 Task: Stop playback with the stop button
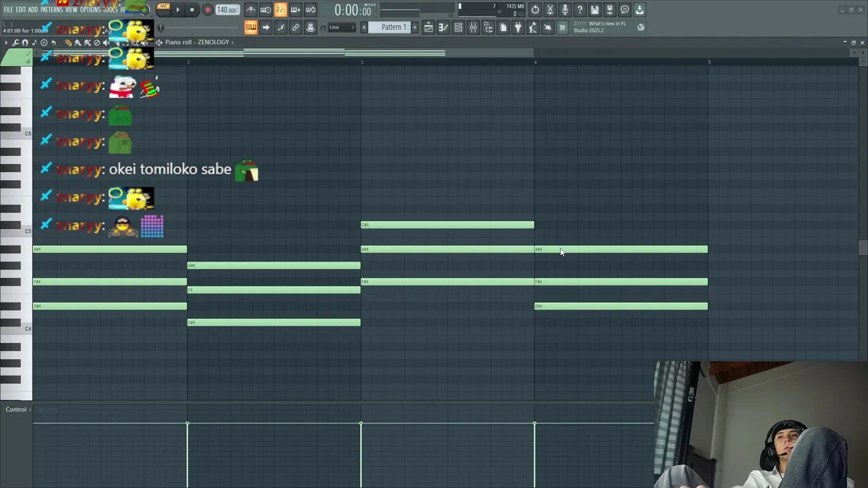tap(192, 9)
